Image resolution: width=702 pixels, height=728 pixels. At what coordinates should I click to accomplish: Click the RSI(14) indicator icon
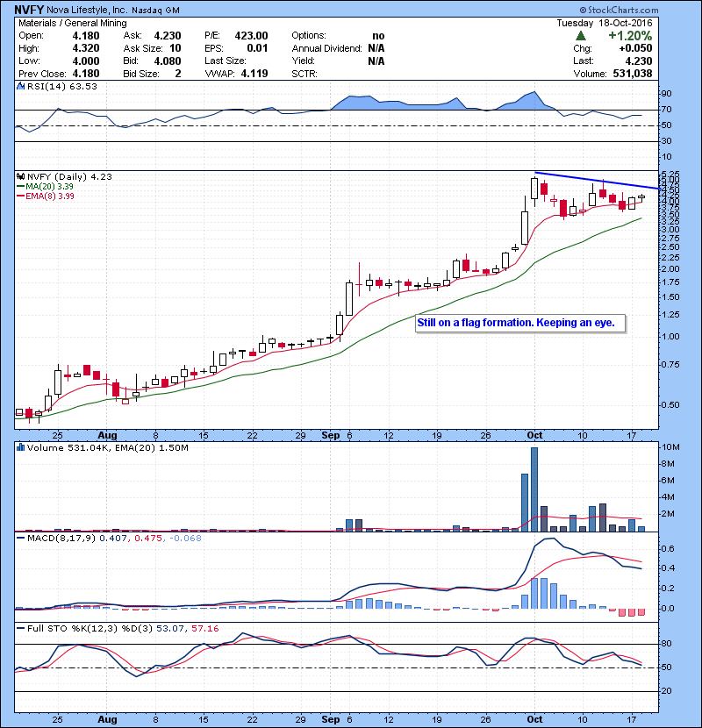click(x=20, y=86)
